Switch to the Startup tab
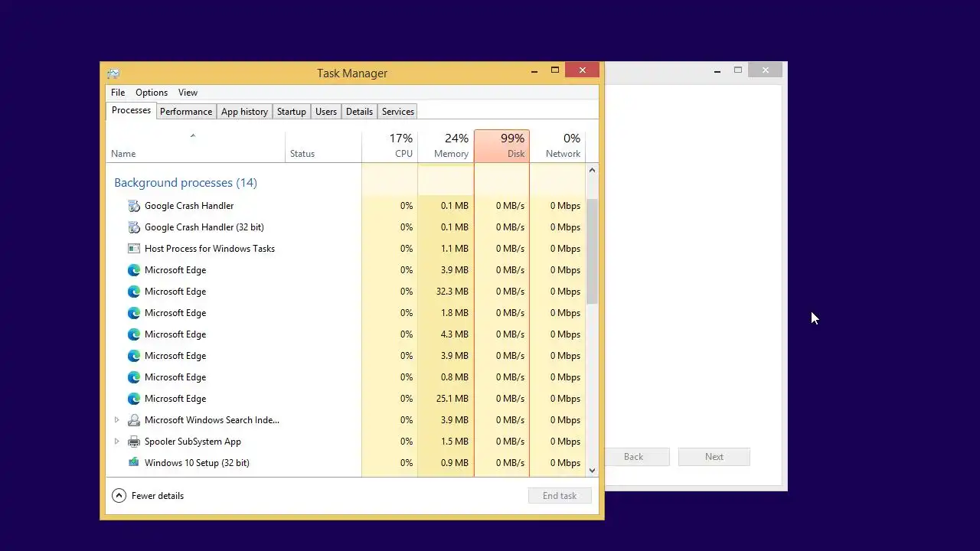 point(291,112)
